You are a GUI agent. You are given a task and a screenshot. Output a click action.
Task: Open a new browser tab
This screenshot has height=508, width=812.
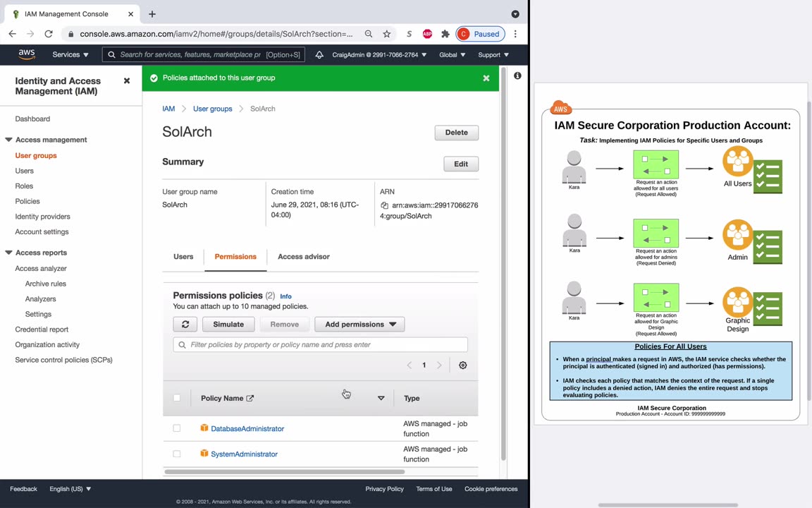tap(152, 14)
